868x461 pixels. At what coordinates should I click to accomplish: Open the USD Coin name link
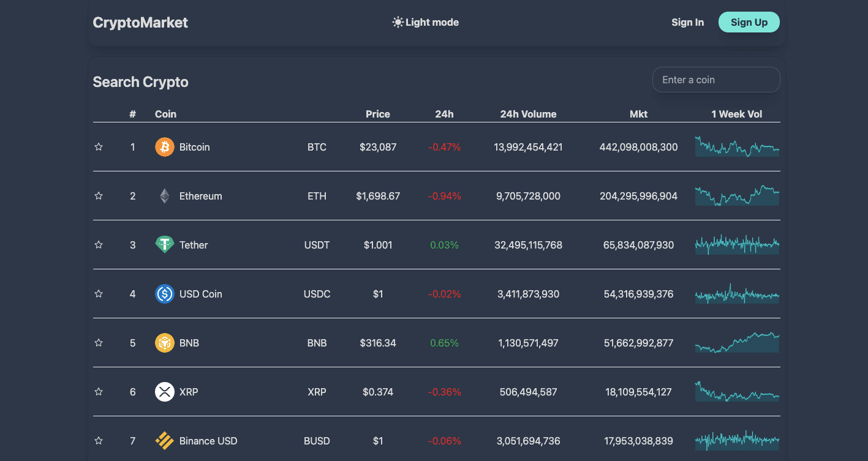[x=200, y=294]
